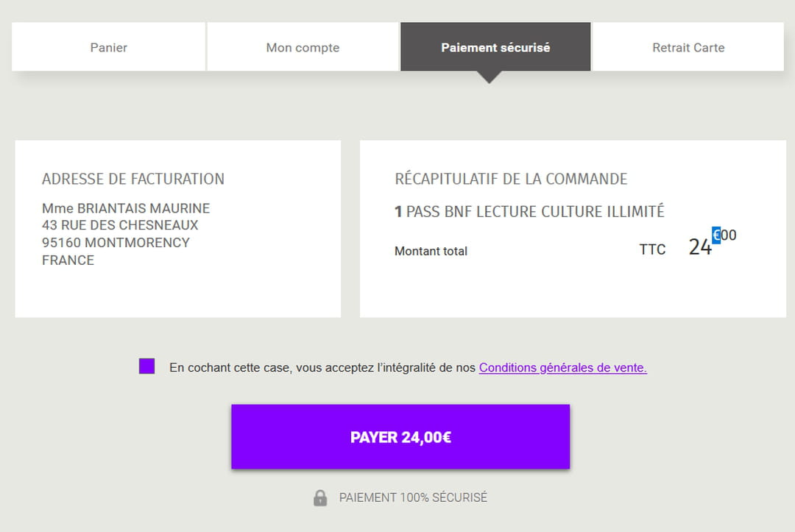The image size is (795, 532).
Task: Click the PAIEMENT 100% SÉCURISÉ text
Action: pos(413,497)
